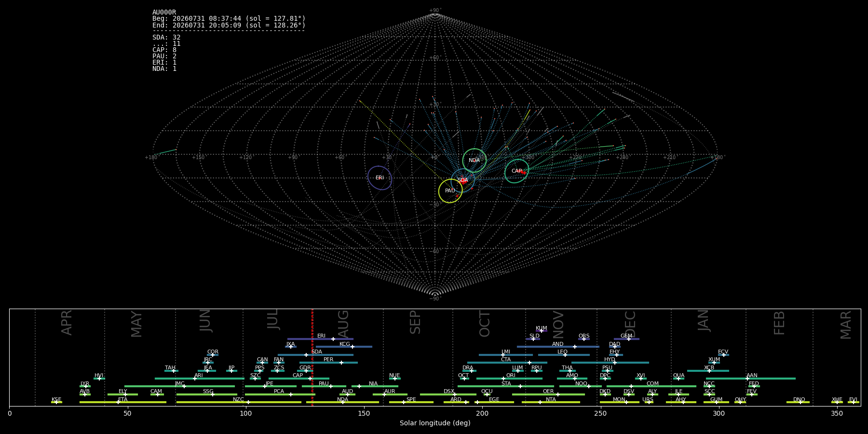Click the CAP radiant circle
Viewport: 868px width, 434px height.
click(x=517, y=171)
